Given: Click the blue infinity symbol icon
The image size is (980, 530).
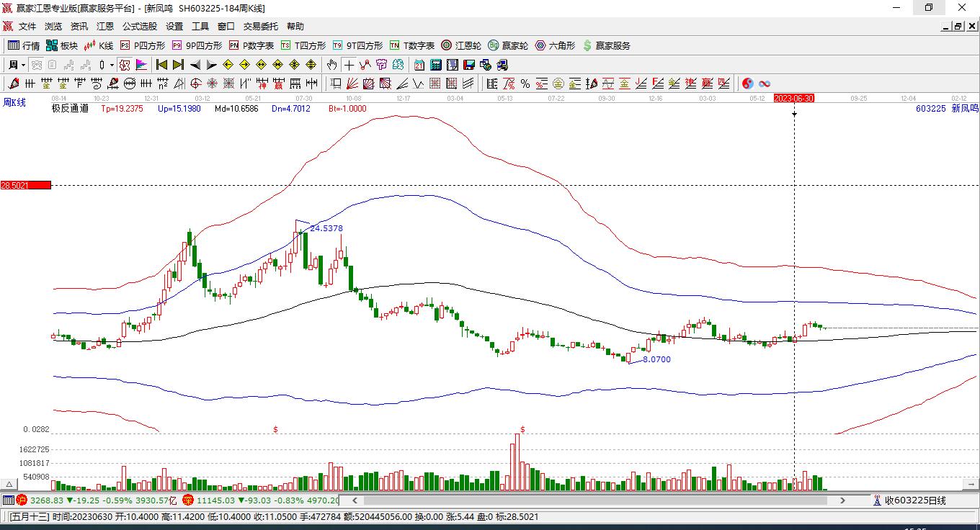Looking at the screenshot, I should 765,84.
